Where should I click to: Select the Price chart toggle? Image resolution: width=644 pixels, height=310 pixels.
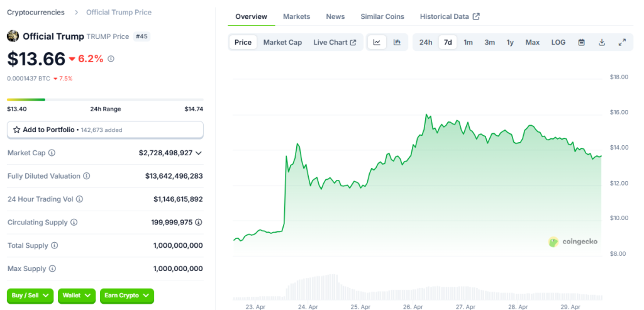click(x=243, y=42)
